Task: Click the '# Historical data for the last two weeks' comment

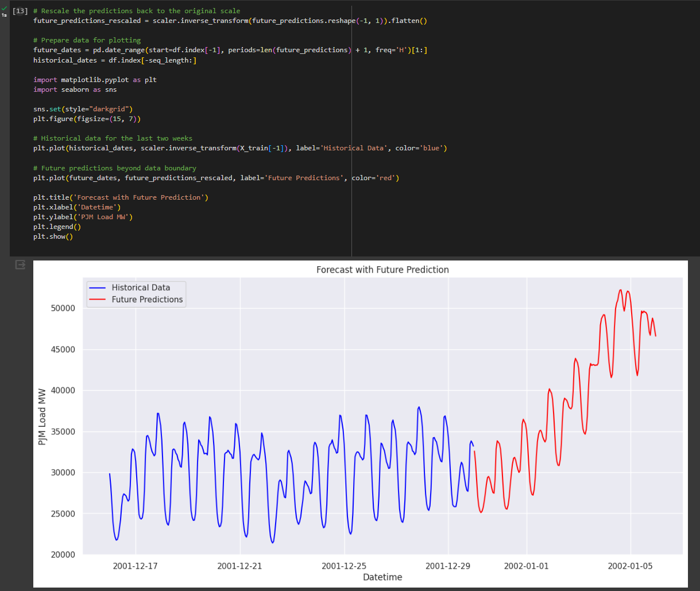Action: [113, 138]
